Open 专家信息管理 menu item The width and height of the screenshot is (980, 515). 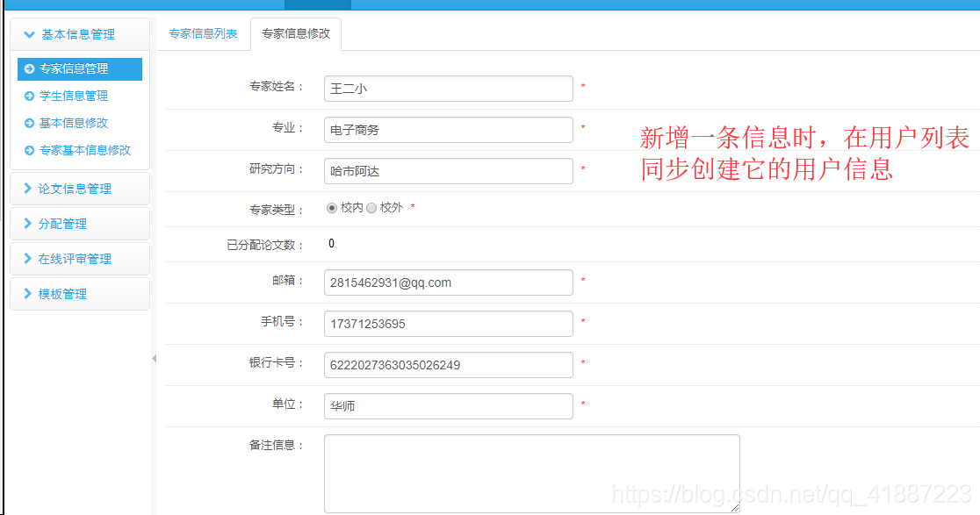pyautogui.click(x=80, y=68)
